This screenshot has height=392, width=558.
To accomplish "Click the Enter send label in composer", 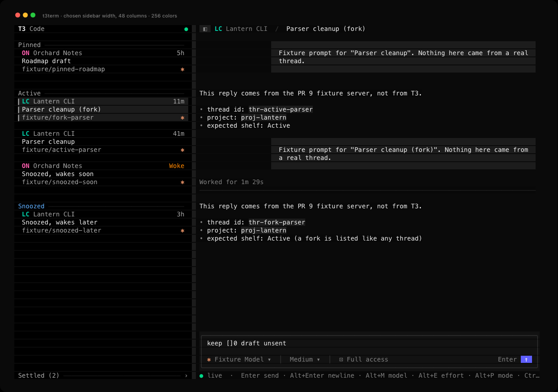I will 507,359.
